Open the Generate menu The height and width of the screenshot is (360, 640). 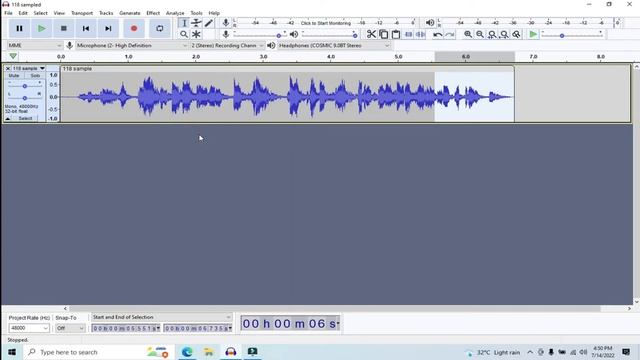point(129,13)
